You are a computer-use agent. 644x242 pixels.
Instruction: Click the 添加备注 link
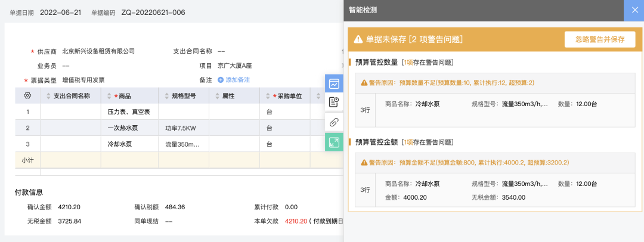[x=237, y=80]
